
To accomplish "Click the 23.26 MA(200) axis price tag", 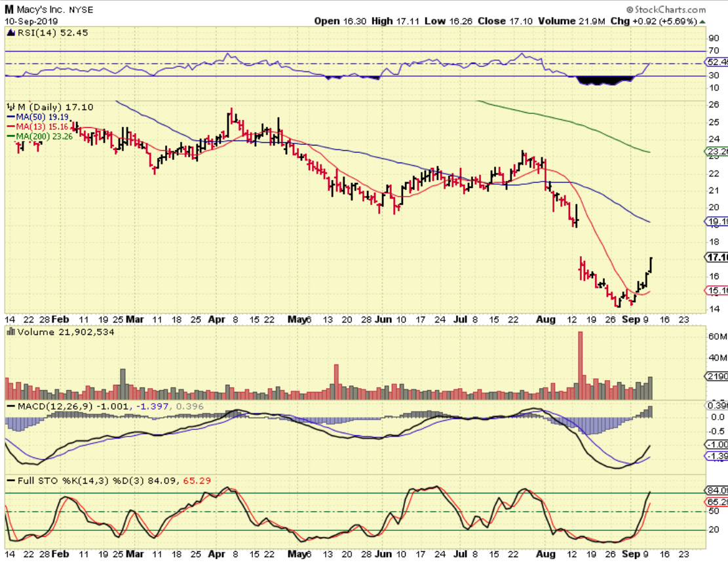I will [716, 153].
